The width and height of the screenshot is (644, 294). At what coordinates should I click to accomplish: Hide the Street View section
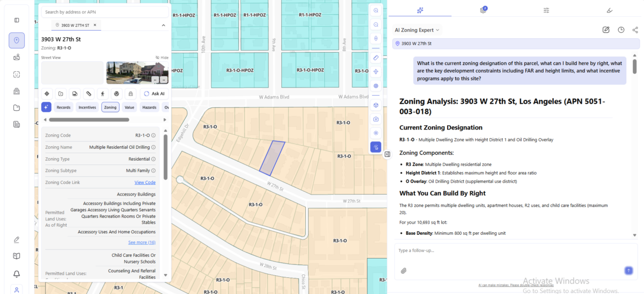162,58
